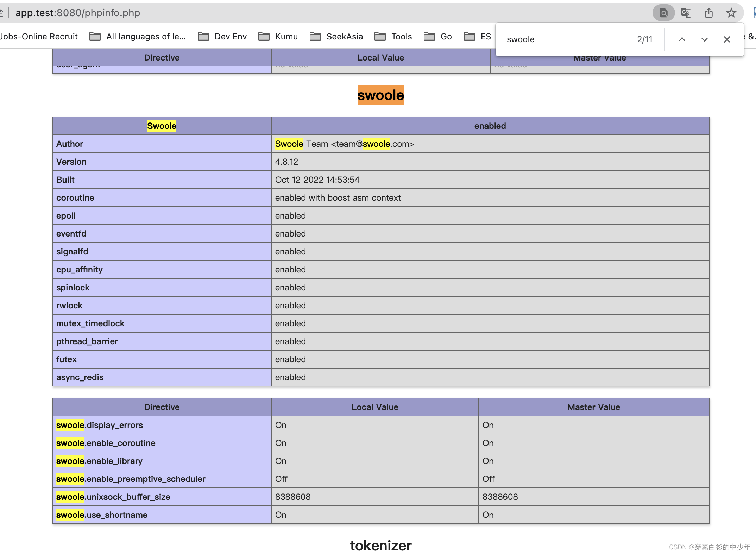Bookmark this page with star icon
Image resolution: width=756 pixels, height=554 pixels.
(731, 13)
